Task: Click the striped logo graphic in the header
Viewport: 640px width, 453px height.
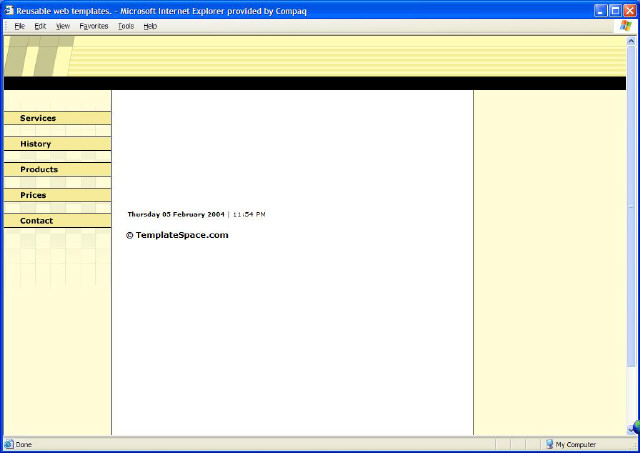Action: [38, 56]
